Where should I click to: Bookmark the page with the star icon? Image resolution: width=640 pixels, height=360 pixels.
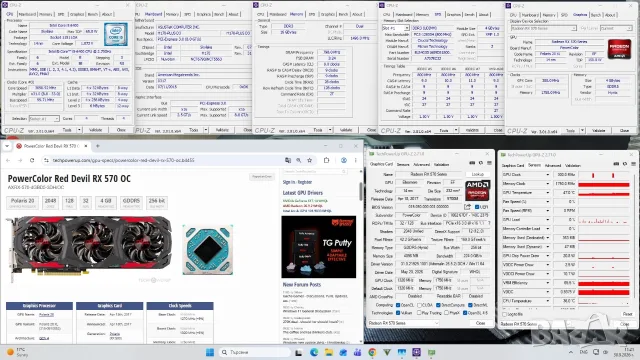(310, 160)
